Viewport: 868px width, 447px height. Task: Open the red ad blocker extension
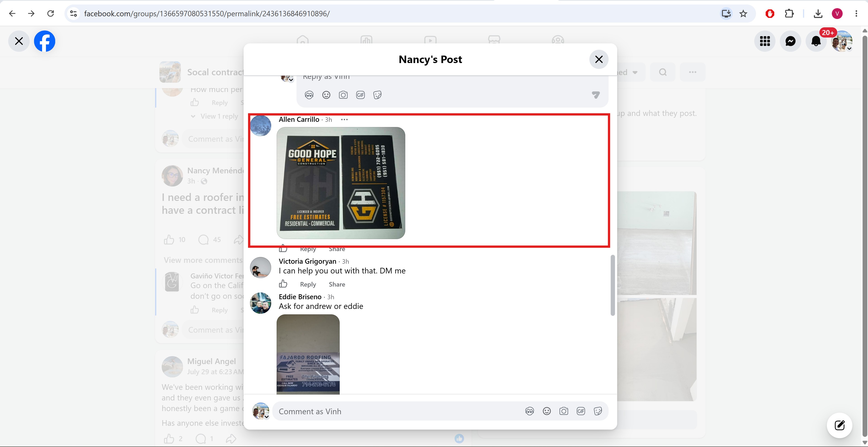click(770, 14)
